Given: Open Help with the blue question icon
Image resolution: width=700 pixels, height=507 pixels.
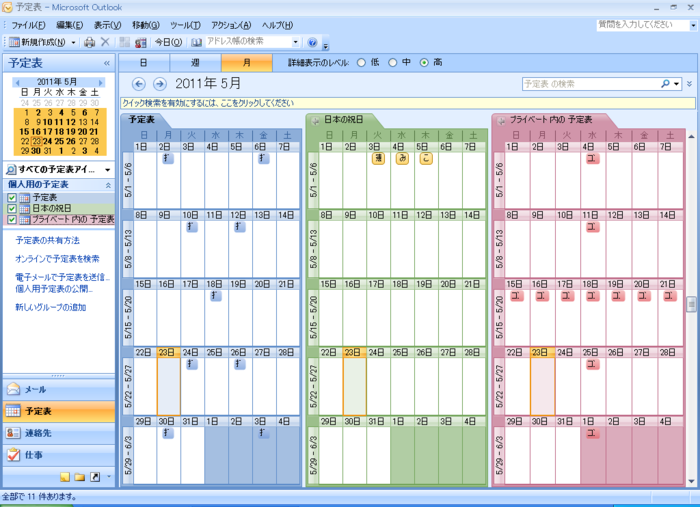Looking at the screenshot, I should point(312,42).
